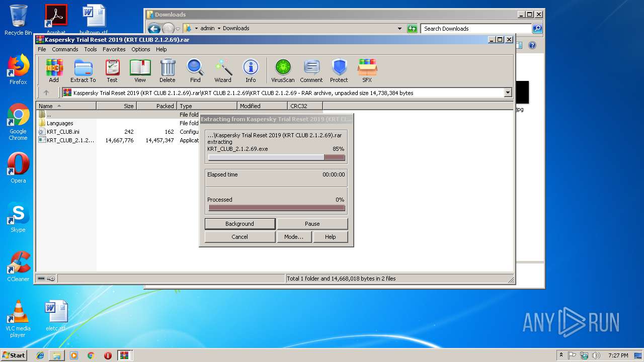Click the Delete toolbar icon
This screenshot has height=362, width=644.
coord(168,70)
